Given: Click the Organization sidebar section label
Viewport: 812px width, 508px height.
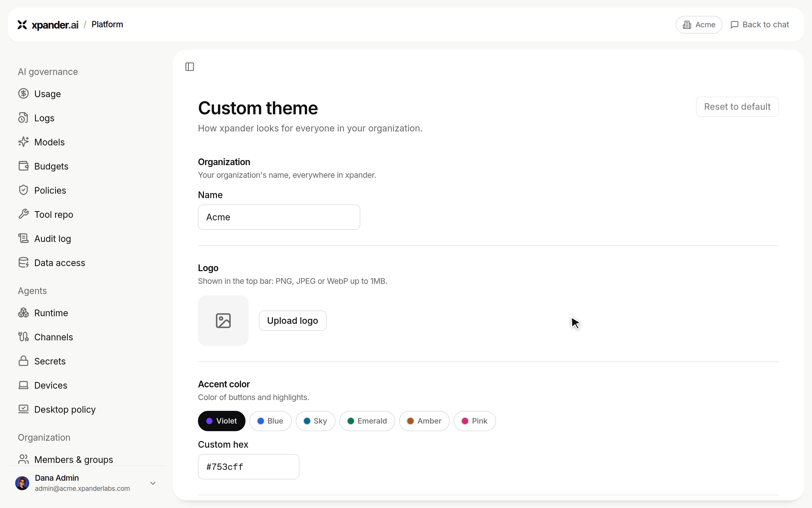Looking at the screenshot, I should pyautogui.click(x=44, y=438).
